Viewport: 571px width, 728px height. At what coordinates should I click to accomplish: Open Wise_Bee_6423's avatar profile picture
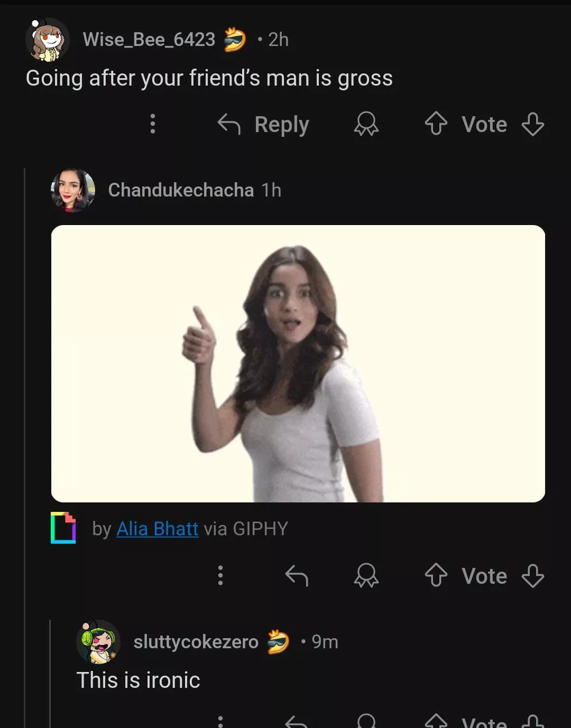click(47, 40)
